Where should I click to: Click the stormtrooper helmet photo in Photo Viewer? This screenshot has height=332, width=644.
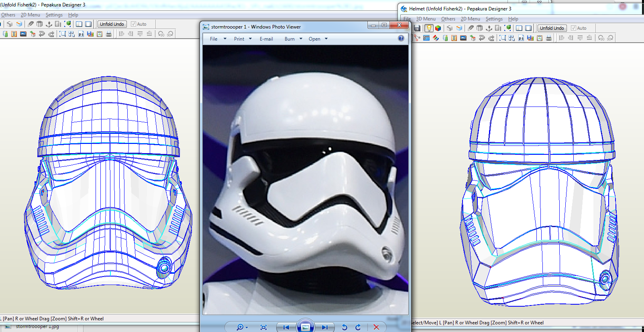(306, 180)
